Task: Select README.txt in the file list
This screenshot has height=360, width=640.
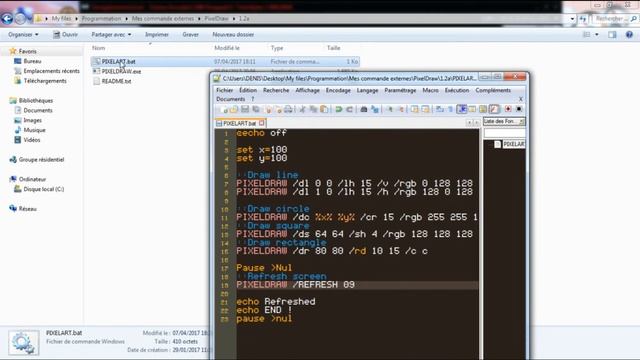Action: click(116, 81)
